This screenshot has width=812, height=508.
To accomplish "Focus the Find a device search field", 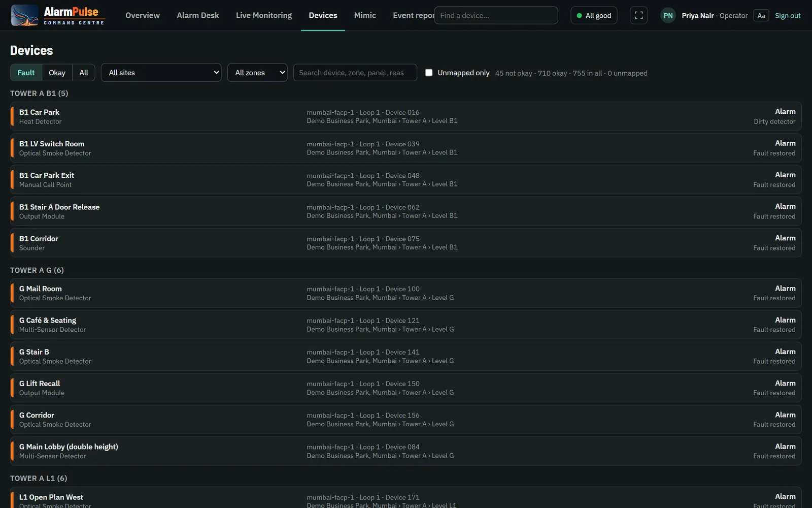I will pyautogui.click(x=496, y=15).
